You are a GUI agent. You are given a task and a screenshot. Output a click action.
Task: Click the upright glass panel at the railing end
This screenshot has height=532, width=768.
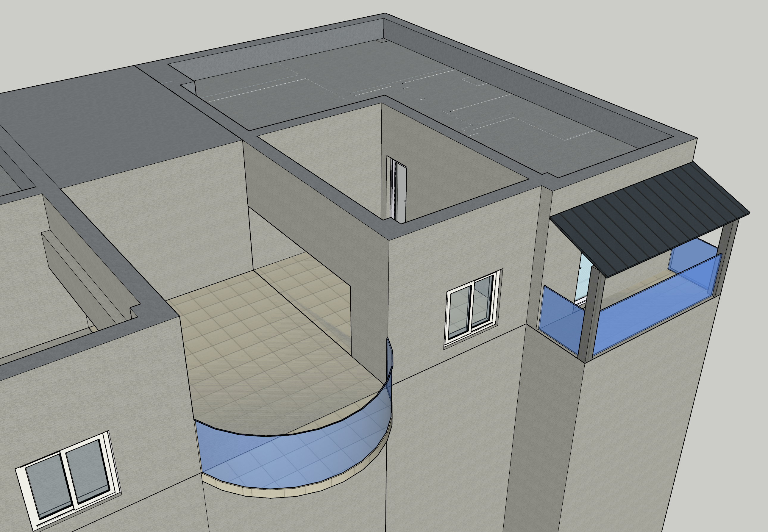pyautogui.click(x=389, y=357)
